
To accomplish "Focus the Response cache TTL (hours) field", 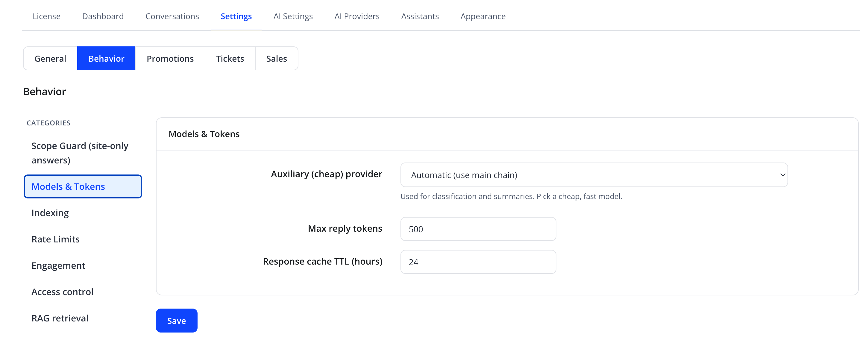I will pyautogui.click(x=478, y=262).
